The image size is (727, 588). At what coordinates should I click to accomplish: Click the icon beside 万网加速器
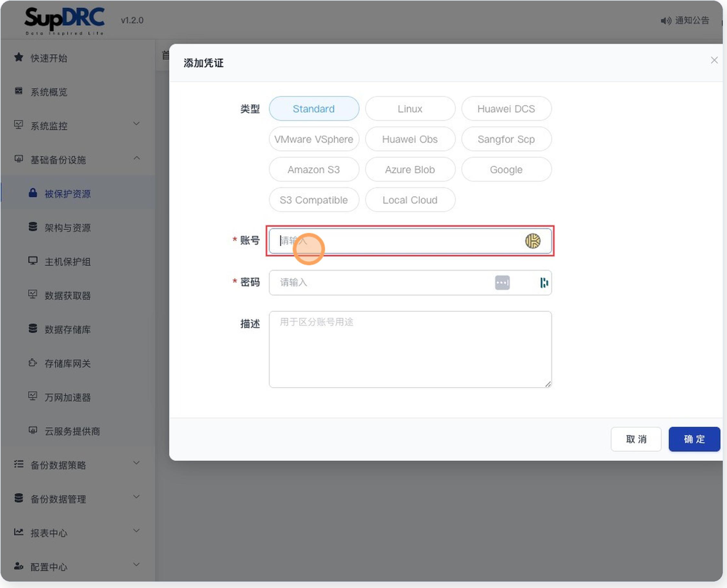coord(33,396)
